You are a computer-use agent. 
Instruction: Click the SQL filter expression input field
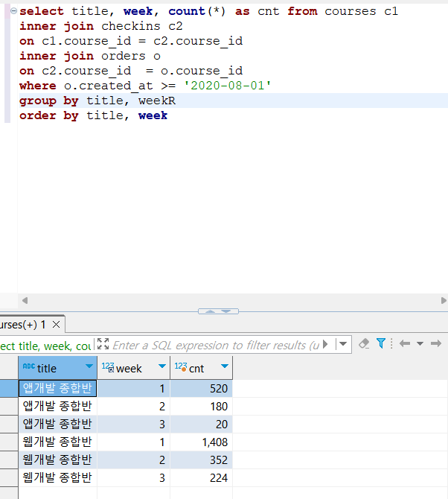coord(216,345)
